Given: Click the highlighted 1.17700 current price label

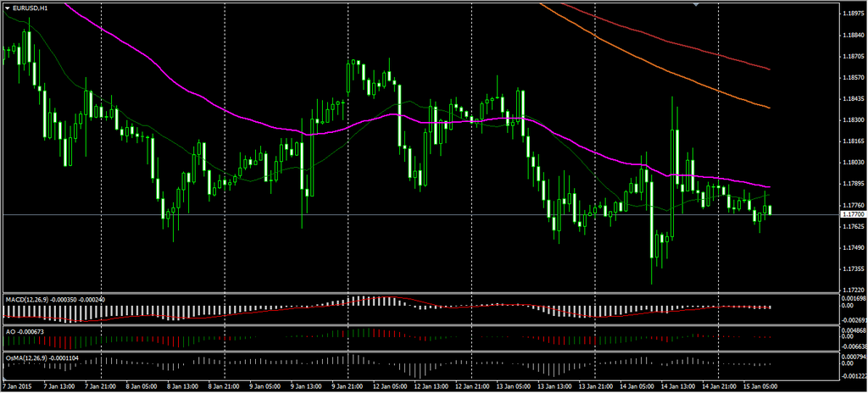Looking at the screenshot, I should 853,215.
